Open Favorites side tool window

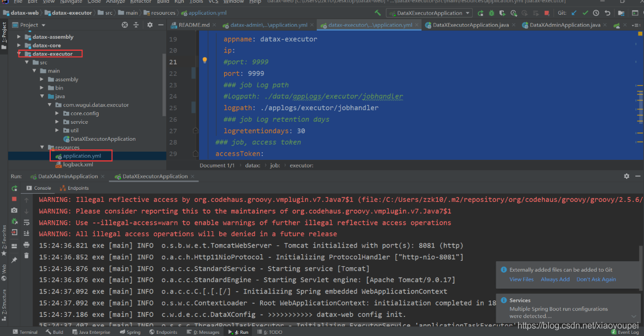tap(4, 241)
